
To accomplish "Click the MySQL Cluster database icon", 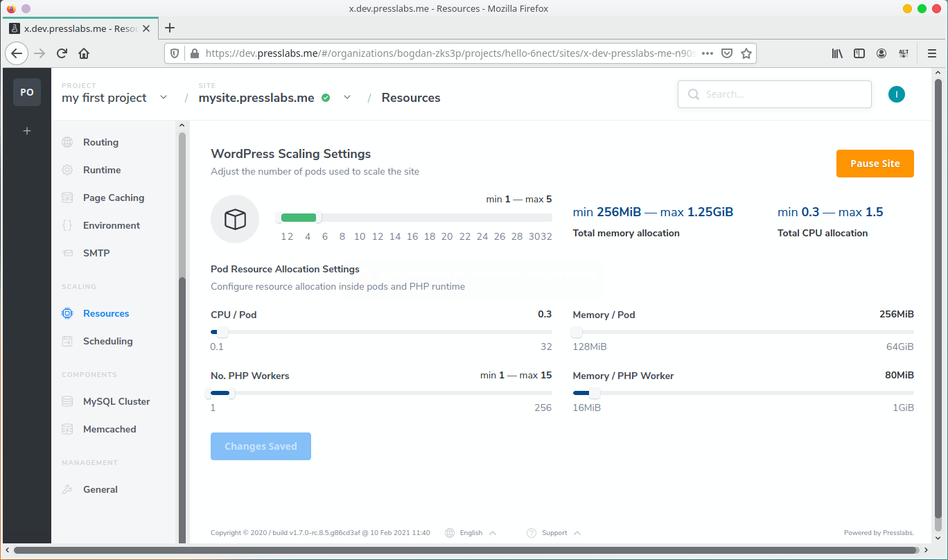I will [67, 401].
